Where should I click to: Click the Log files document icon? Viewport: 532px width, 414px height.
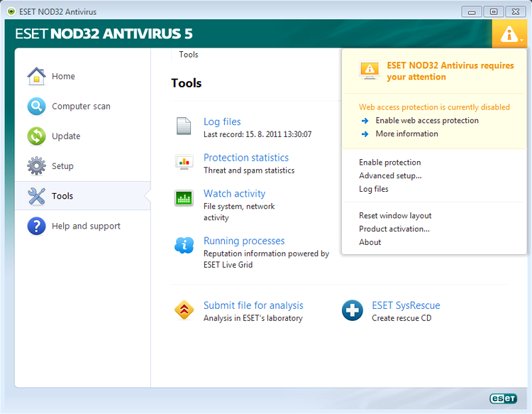click(184, 126)
